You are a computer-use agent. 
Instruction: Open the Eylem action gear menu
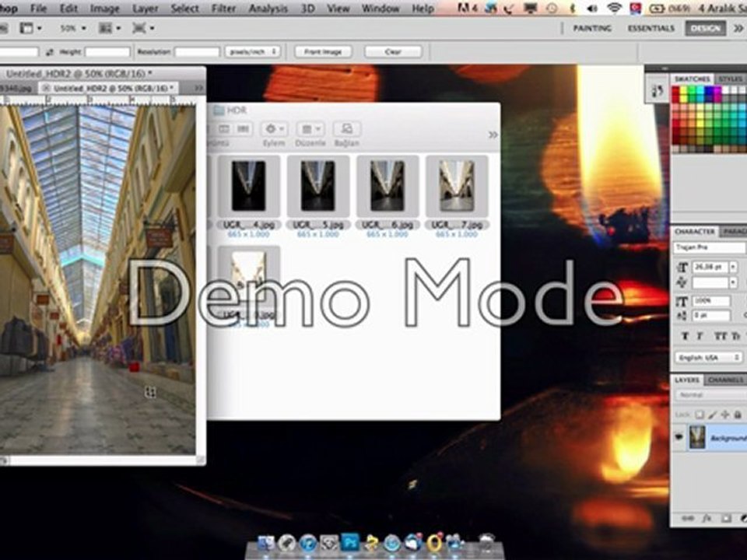click(274, 129)
